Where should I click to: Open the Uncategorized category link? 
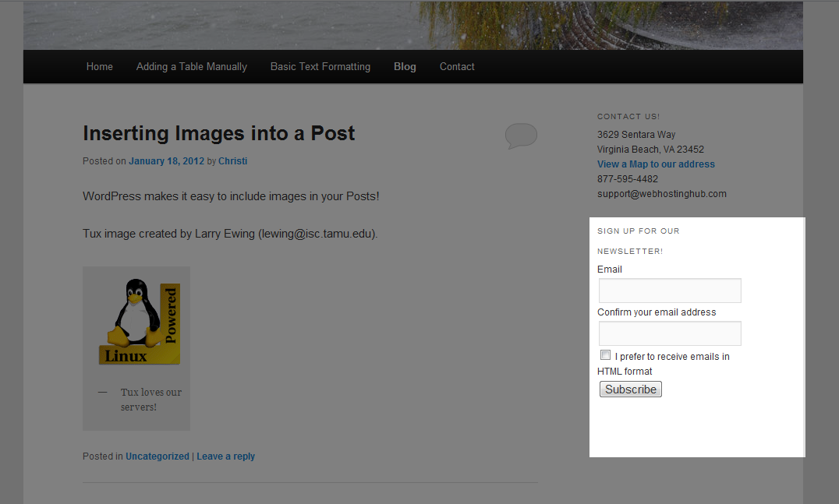[157, 456]
